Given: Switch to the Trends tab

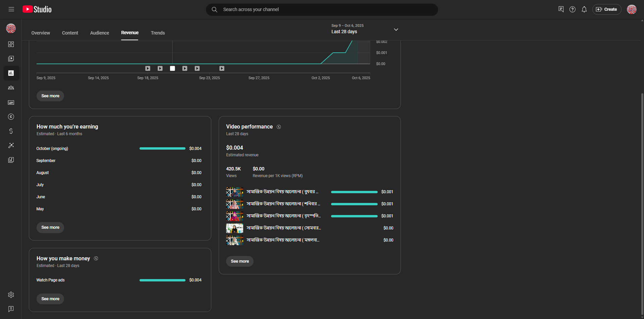Looking at the screenshot, I should coord(158,33).
